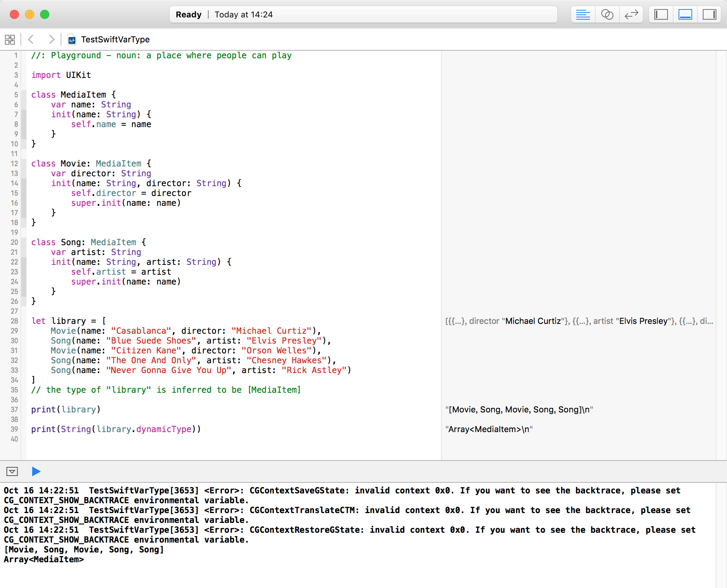727x588 pixels.
Task: Click the playground file icon in jump bar
Action: 72,40
